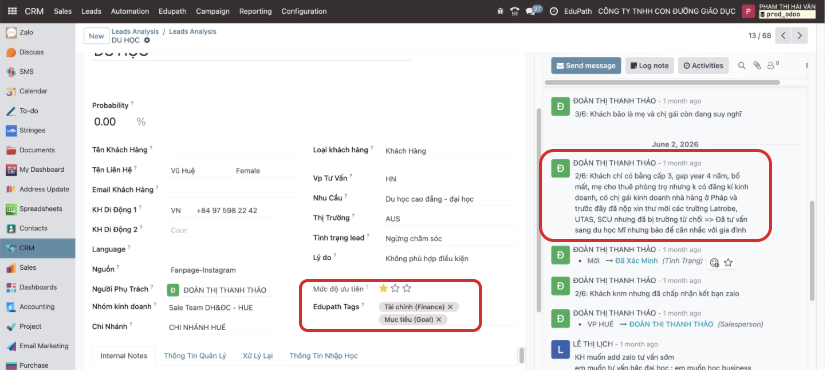Click the KH Di Động 2 input field
The width and height of the screenshot is (825, 370).
click(x=232, y=231)
